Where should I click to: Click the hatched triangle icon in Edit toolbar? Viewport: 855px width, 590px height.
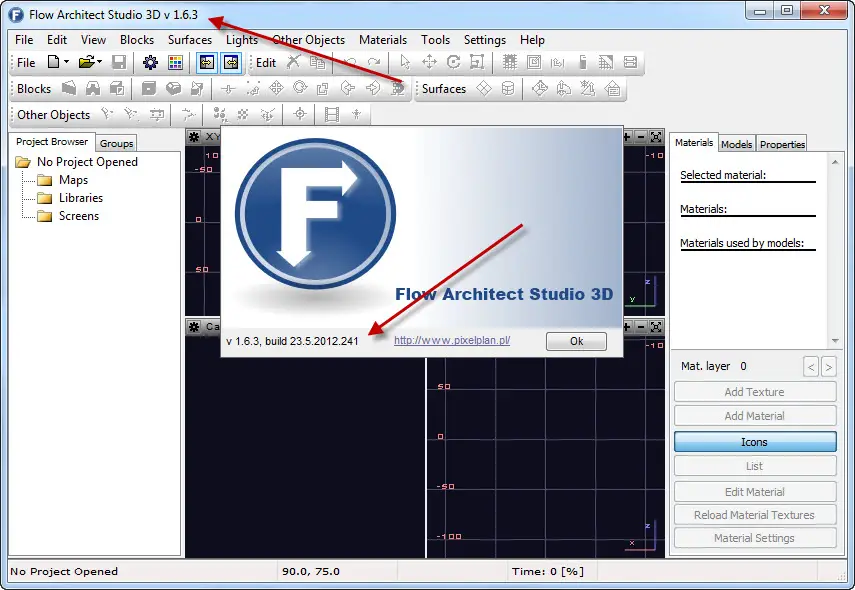606,62
